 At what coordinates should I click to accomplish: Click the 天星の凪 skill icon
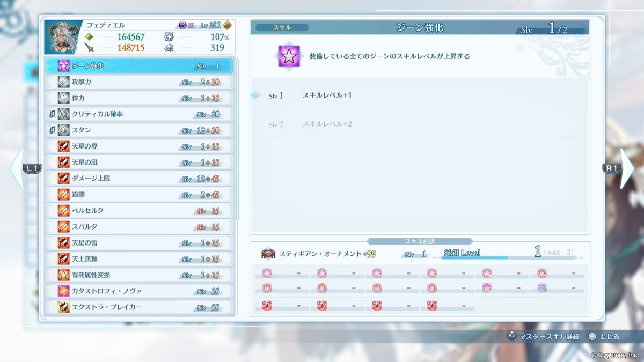pyautogui.click(x=64, y=162)
